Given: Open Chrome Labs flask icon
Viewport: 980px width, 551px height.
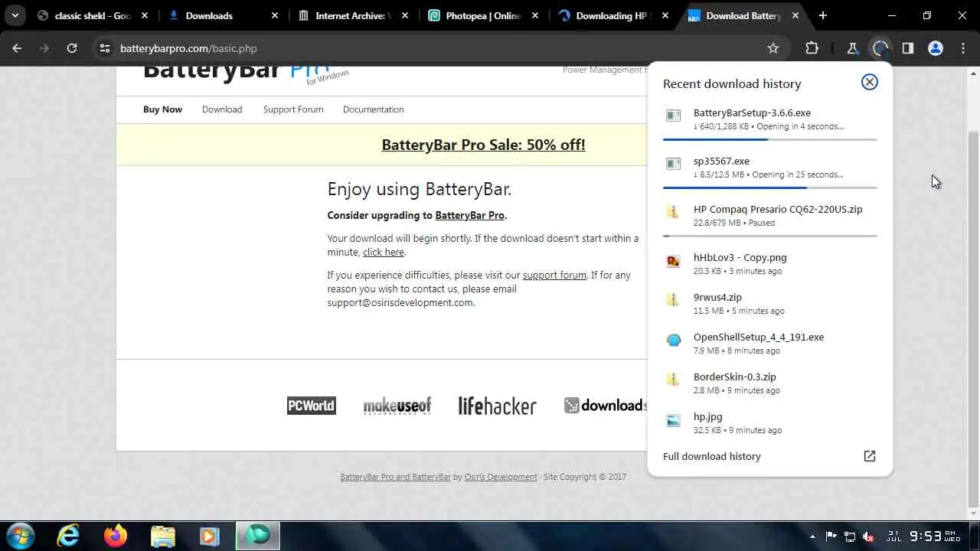Looking at the screenshot, I should tap(852, 48).
